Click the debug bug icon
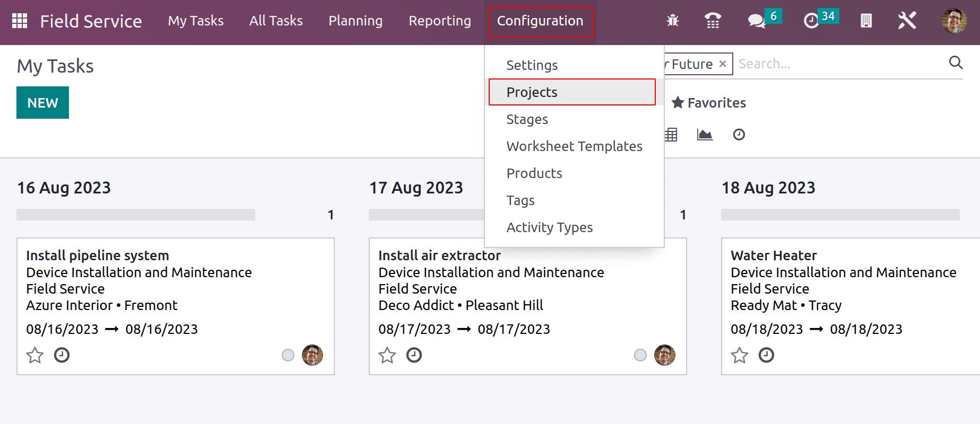 pyautogui.click(x=673, y=21)
